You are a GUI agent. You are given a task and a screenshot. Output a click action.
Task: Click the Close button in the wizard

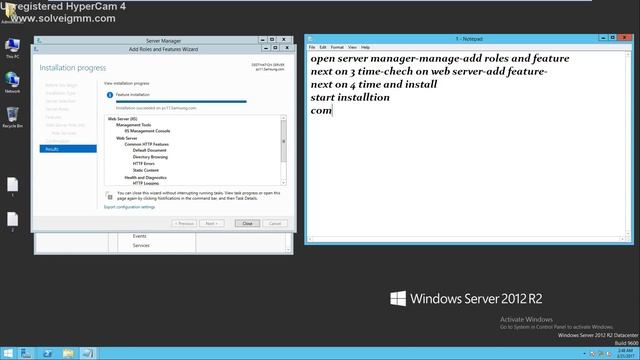(x=247, y=223)
